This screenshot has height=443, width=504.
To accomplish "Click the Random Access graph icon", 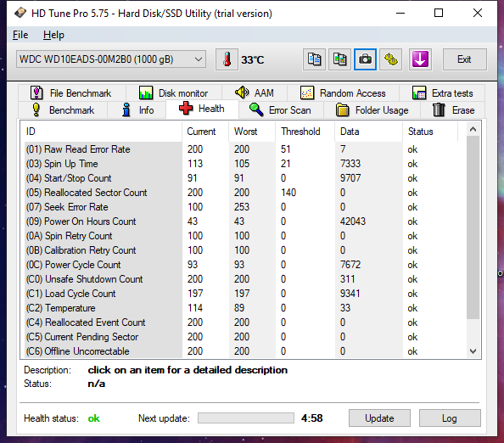I will click(307, 93).
